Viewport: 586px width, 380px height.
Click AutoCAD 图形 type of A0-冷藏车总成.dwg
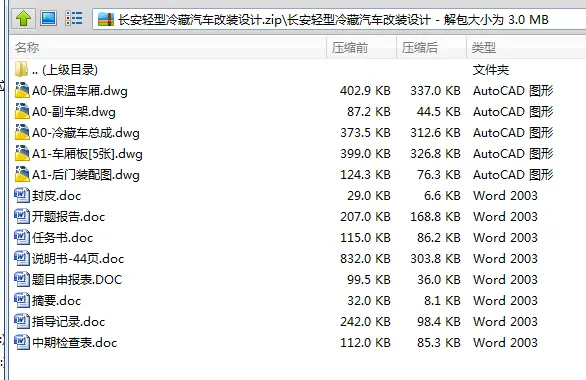click(x=513, y=133)
